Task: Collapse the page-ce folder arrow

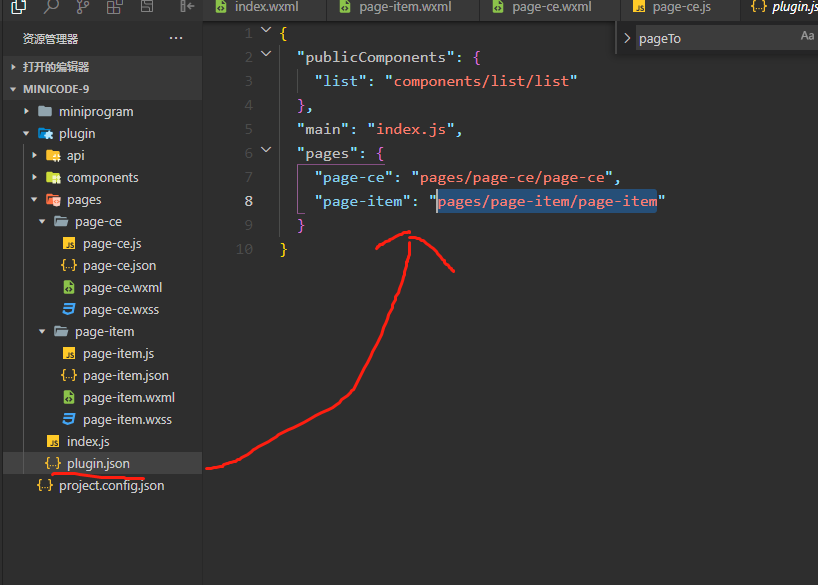Action: point(42,222)
